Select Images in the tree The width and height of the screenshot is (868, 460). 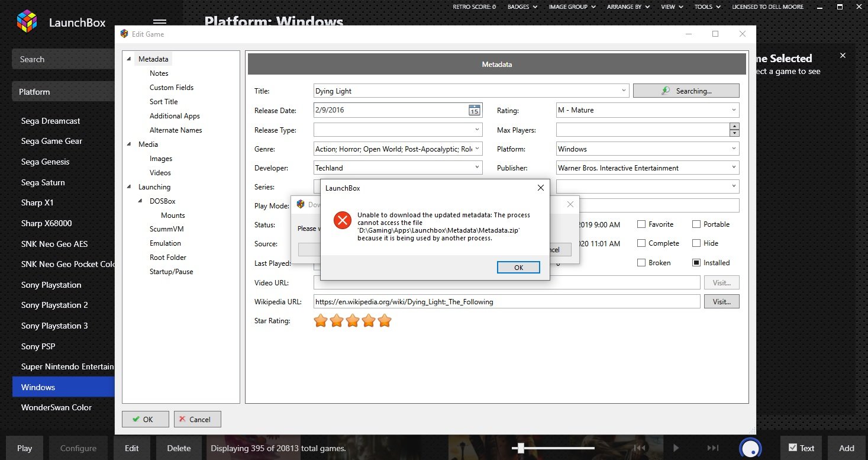click(161, 159)
